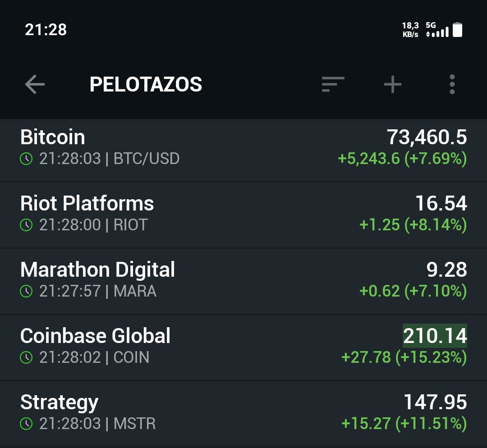This screenshot has width=487, height=448.
Task: Tap Bitcoin price 73,460.5
Action: (427, 137)
